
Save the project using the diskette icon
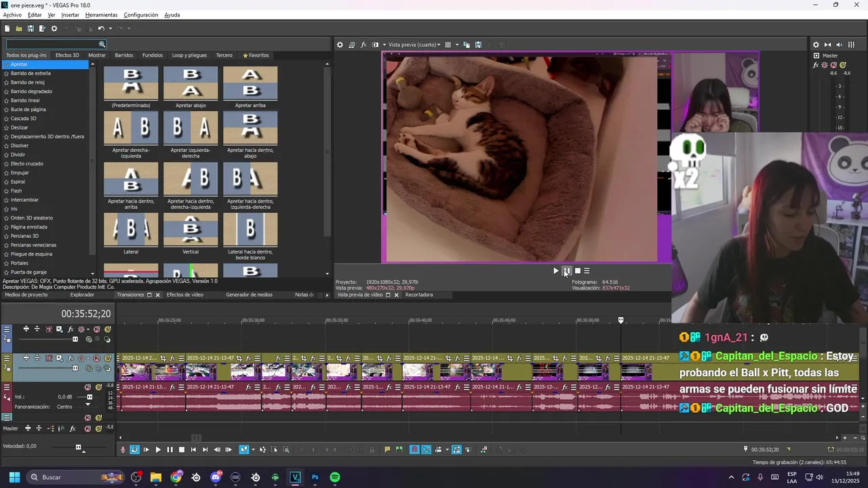[31, 28]
